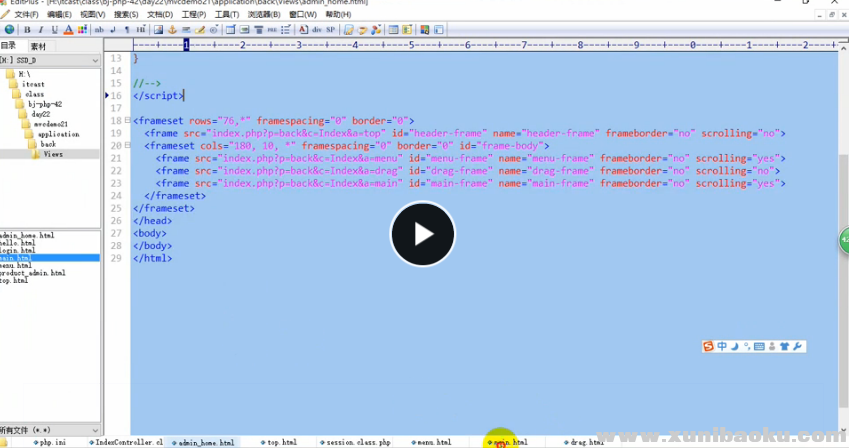Open the 文件(F) menu
Viewport: 849px width, 448px height.
(x=27, y=15)
